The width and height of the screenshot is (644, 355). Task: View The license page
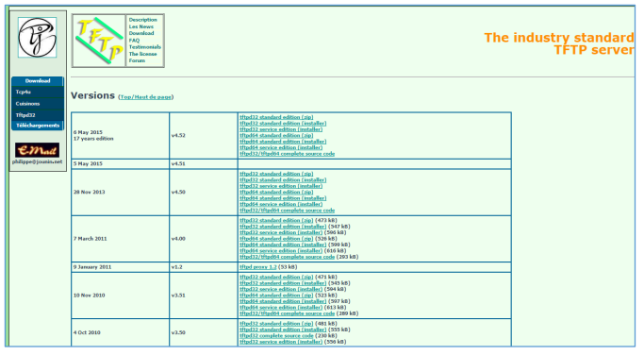click(x=142, y=54)
